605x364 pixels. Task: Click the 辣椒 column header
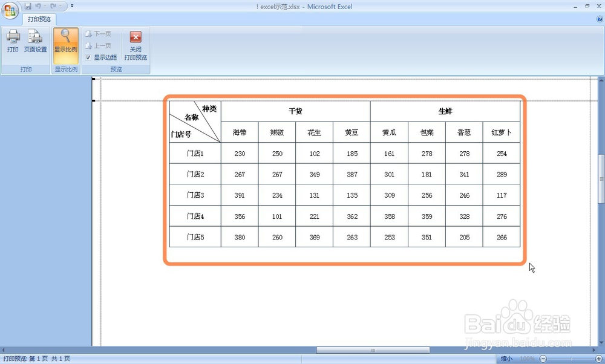pyautogui.click(x=277, y=132)
